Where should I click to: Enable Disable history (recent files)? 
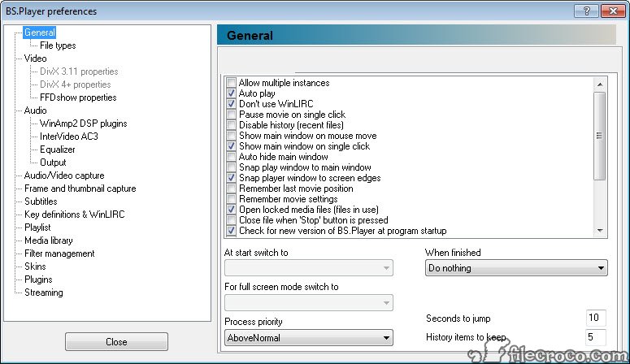[231, 125]
